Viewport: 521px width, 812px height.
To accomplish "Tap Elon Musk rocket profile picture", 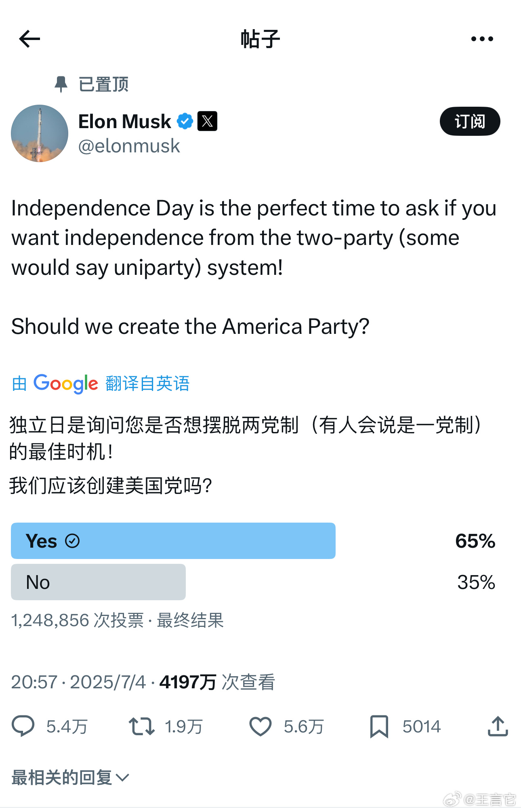I will (x=40, y=133).
